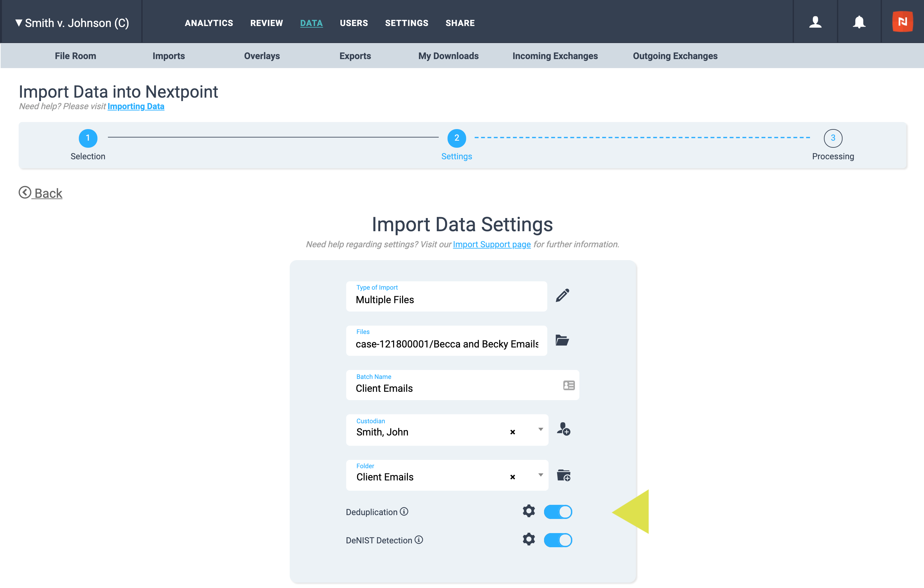
Task: Expand the Custodian dropdown arrow
Action: 541,430
